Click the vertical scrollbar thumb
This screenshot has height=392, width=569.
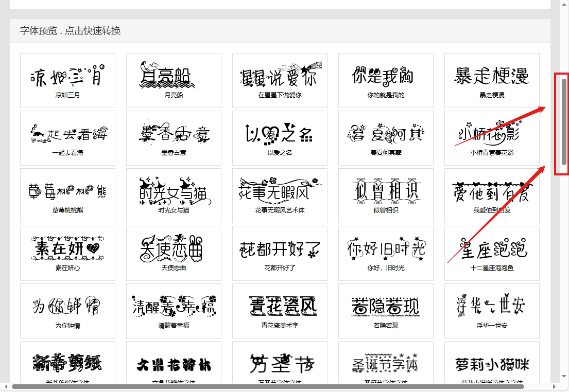(x=564, y=121)
